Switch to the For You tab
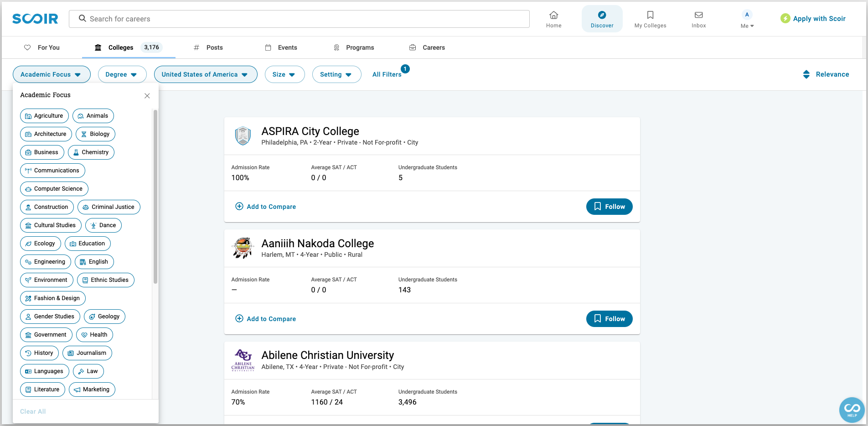The height and width of the screenshot is (426, 868). [x=41, y=47]
